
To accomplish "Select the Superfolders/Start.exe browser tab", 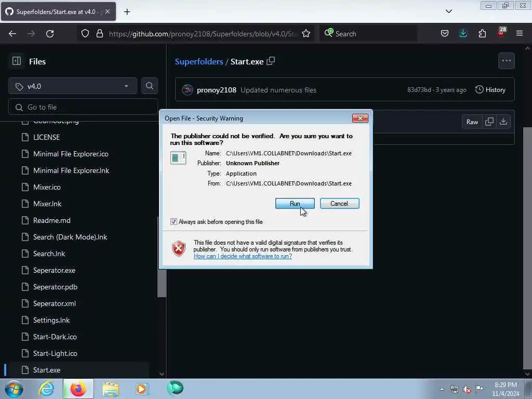I will coord(58,12).
